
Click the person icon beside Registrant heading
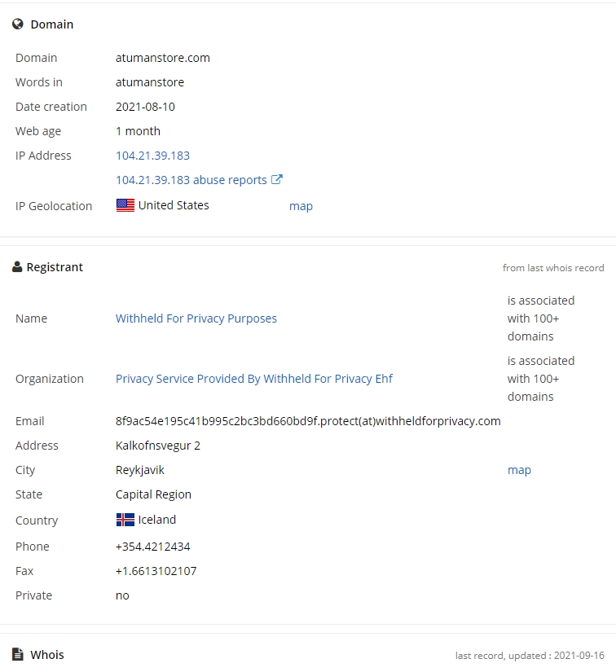[17, 267]
